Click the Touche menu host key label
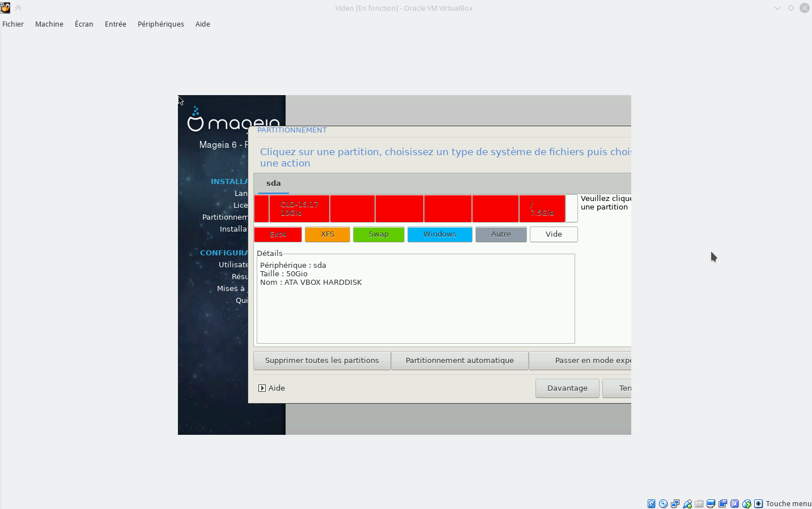The height and width of the screenshot is (509, 812). (x=788, y=503)
